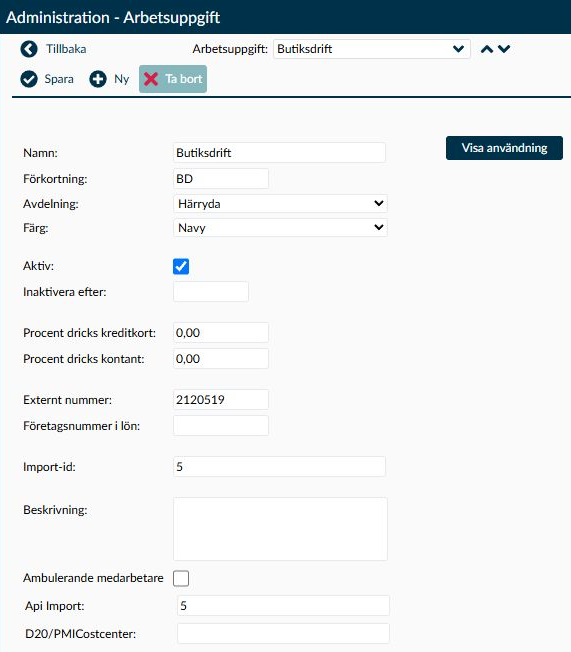The width and height of the screenshot is (571, 652).
Task: Click the Tillbaka link text
Action: point(66,49)
